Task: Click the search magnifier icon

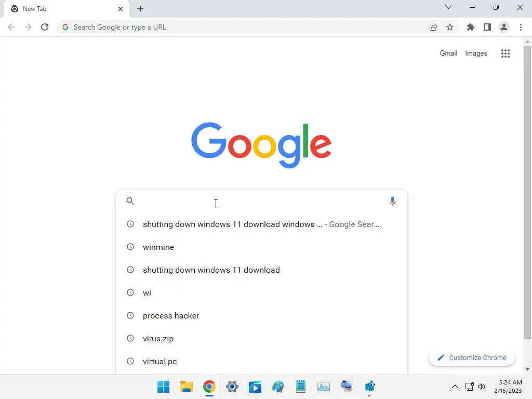Action: 130,201
